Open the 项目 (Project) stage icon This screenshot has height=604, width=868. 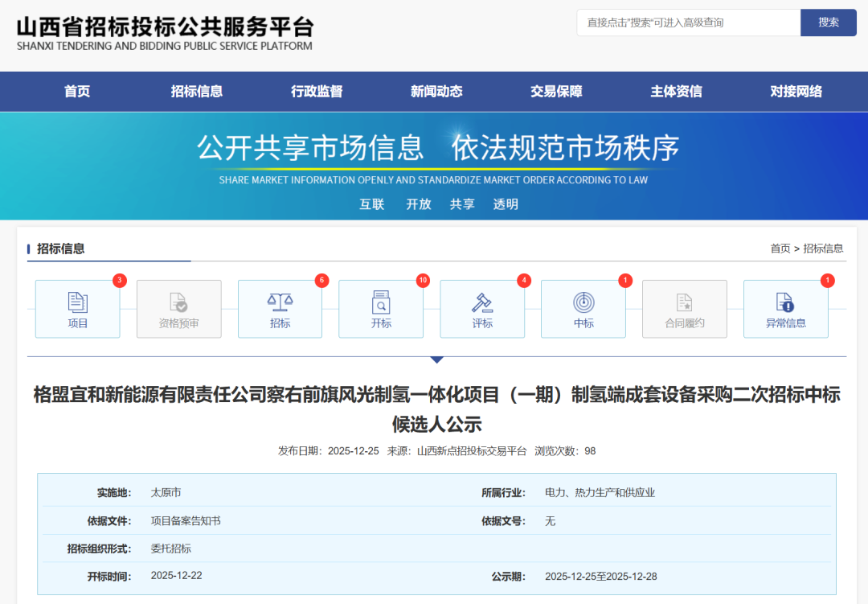(x=77, y=309)
